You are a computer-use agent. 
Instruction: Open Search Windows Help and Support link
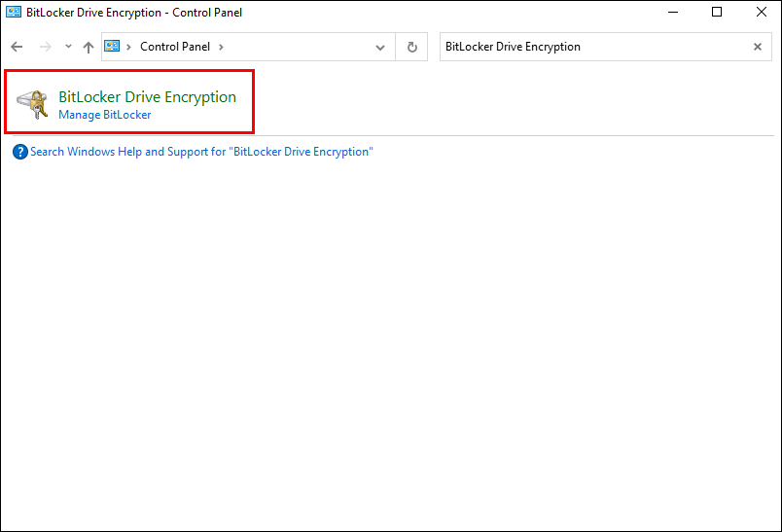click(201, 152)
